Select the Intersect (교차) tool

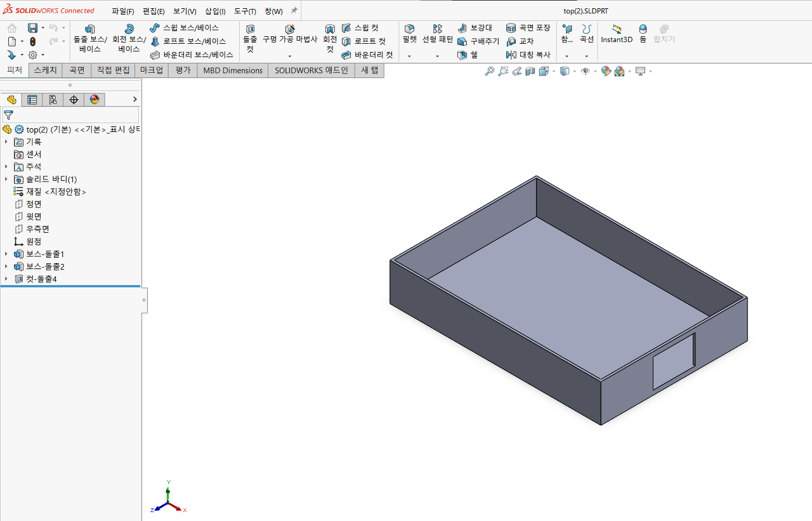point(520,41)
